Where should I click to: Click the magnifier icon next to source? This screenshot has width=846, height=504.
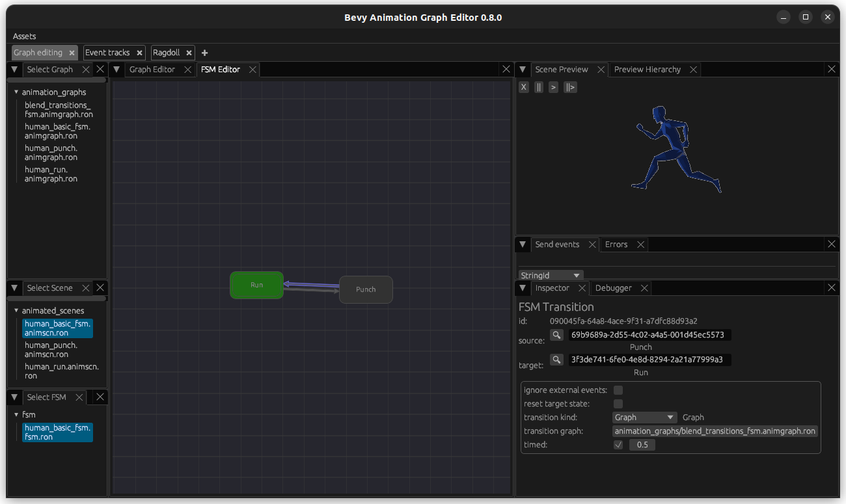pos(556,335)
